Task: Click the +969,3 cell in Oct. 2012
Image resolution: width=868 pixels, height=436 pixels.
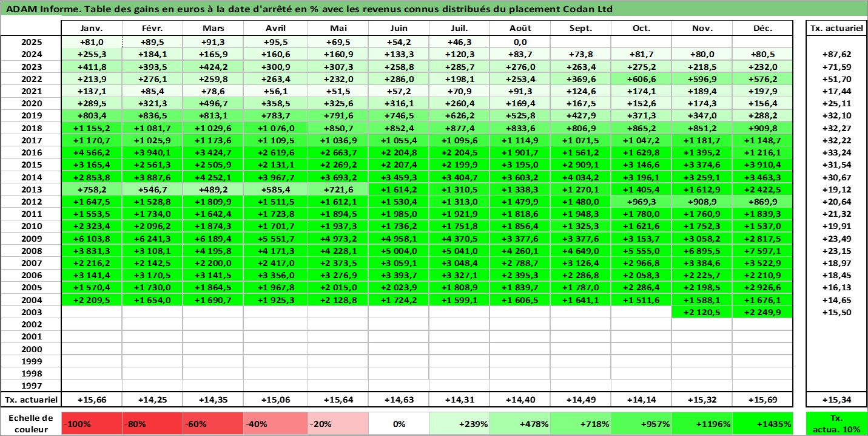Action: 641,202
